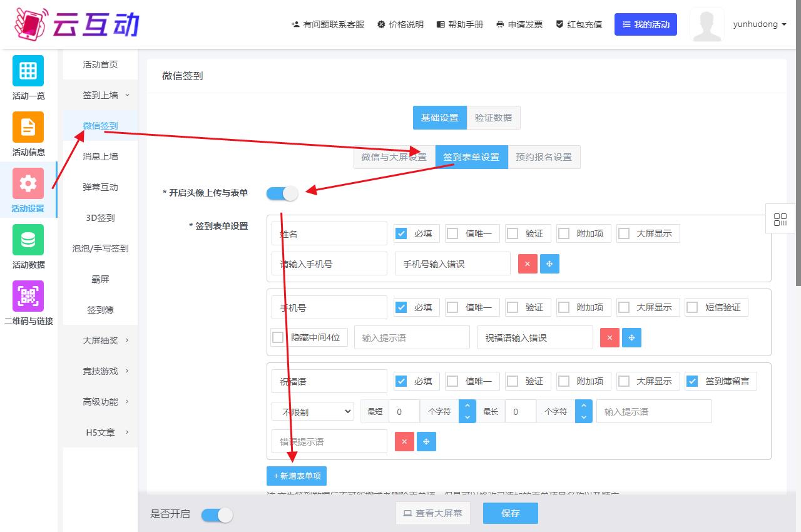Click move icon for 手机号 form row
The width and height of the screenshot is (801, 532).
point(631,338)
